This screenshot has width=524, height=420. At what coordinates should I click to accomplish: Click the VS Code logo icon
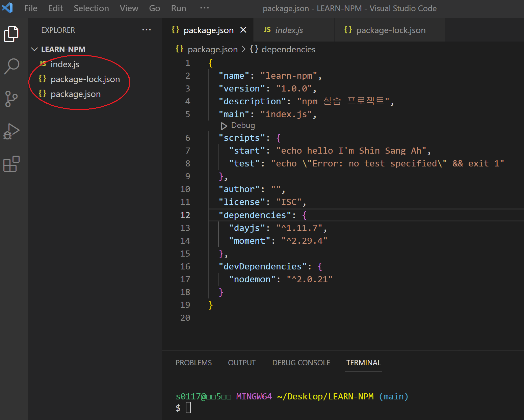[x=7, y=8]
